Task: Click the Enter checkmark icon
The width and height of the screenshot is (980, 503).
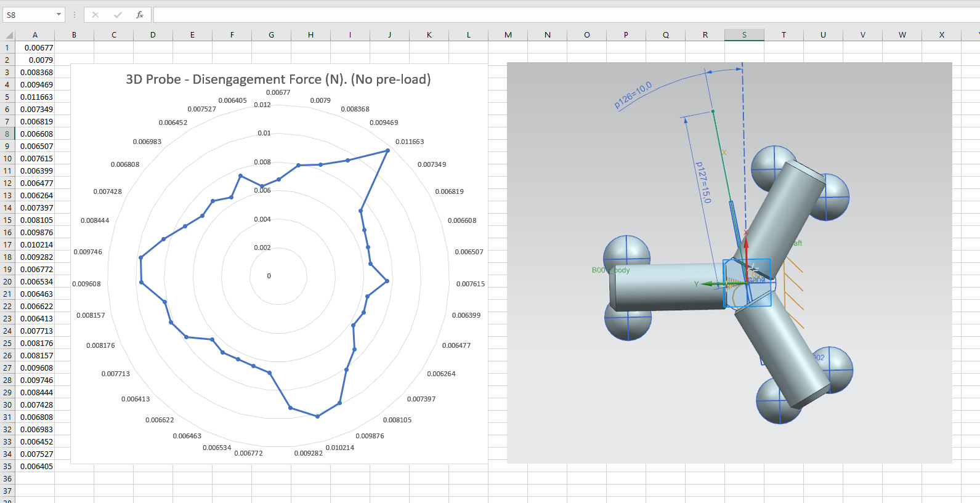Action: pyautogui.click(x=118, y=15)
